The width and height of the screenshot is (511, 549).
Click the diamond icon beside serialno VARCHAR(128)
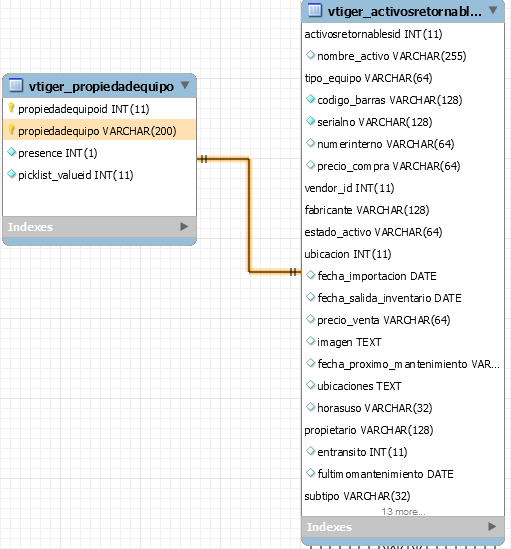tap(310, 121)
